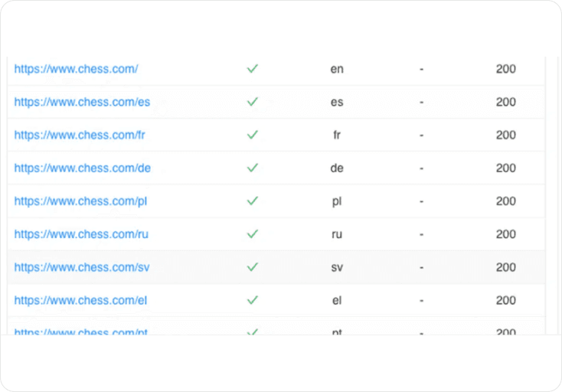The height and width of the screenshot is (392, 562).
Task: Click the dash cell in the /ru row
Action: coord(421,235)
